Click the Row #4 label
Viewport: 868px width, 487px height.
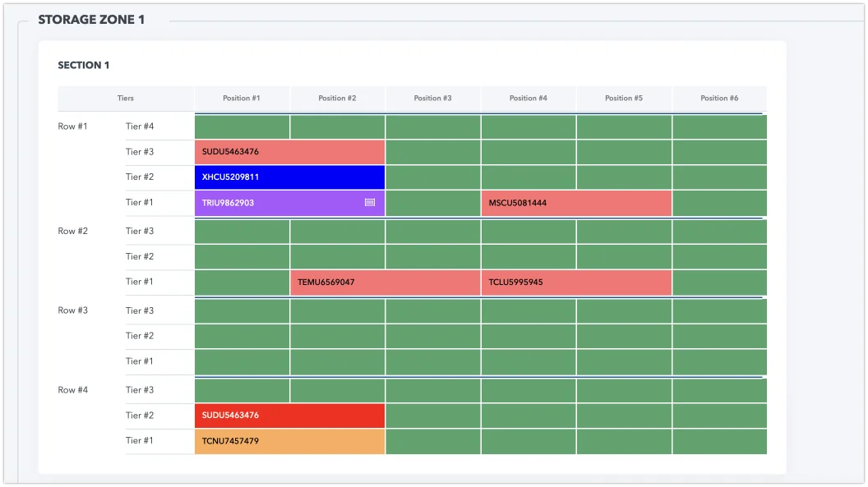72,390
